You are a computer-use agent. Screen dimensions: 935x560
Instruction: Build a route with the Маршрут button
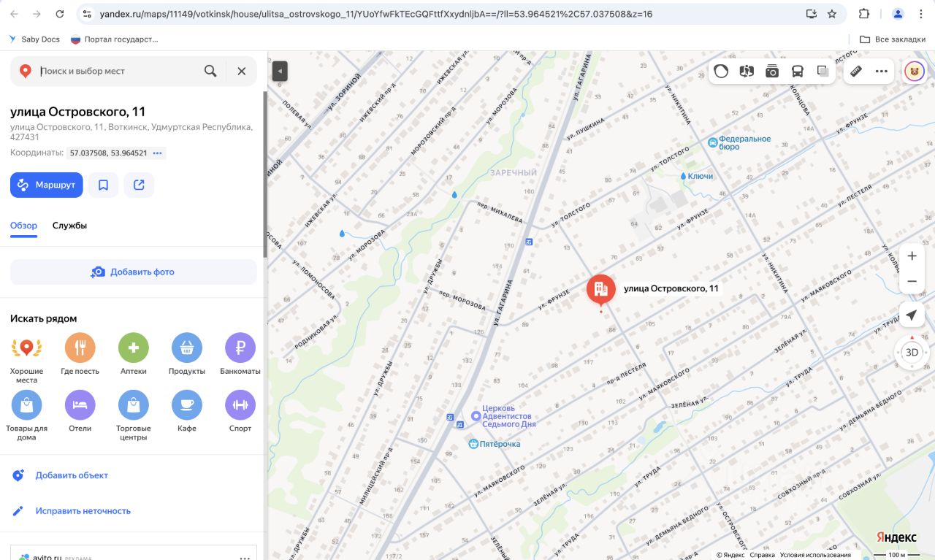[47, 185]
